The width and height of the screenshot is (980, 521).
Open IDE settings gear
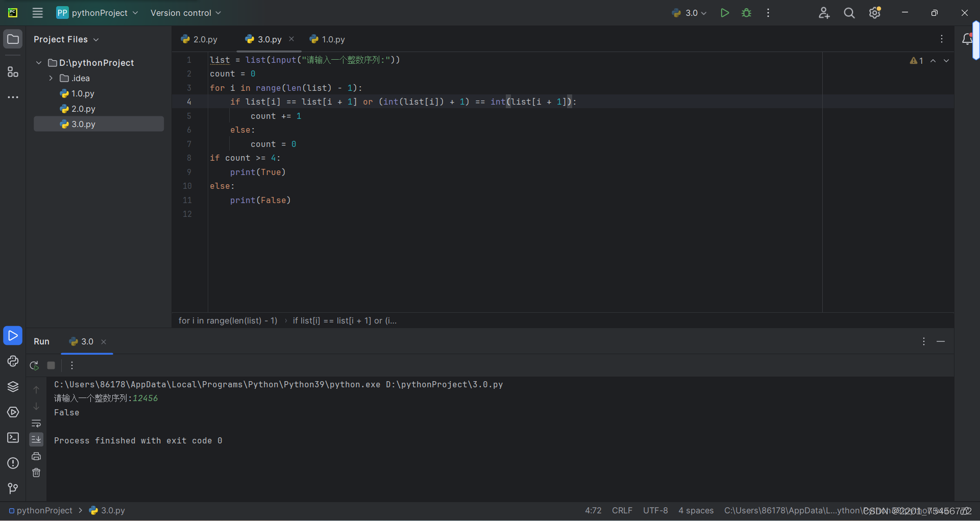pyautogui.click(x=875, y=13)
